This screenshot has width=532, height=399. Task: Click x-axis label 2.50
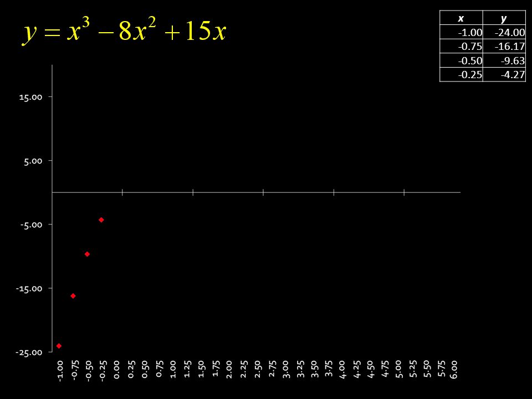coord(258,369)
